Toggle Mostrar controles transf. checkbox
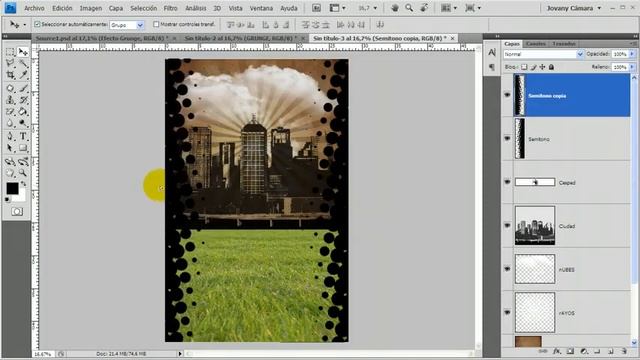Image resolution: width=640 pixels, height=360 pixels. [x=156, y=24]
